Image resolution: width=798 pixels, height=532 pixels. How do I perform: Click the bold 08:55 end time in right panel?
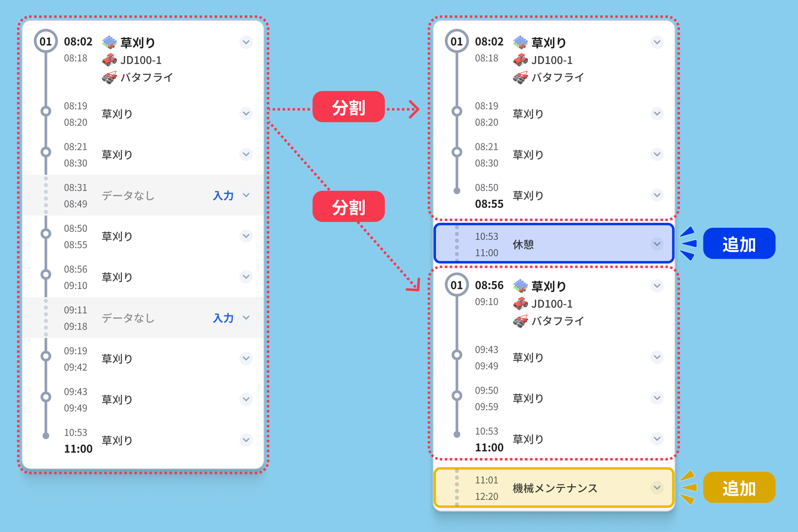point(489,204)
